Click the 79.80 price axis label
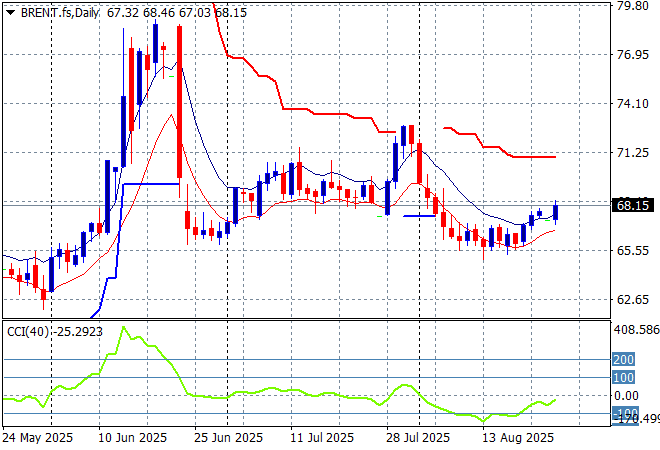 coord(633,6)
